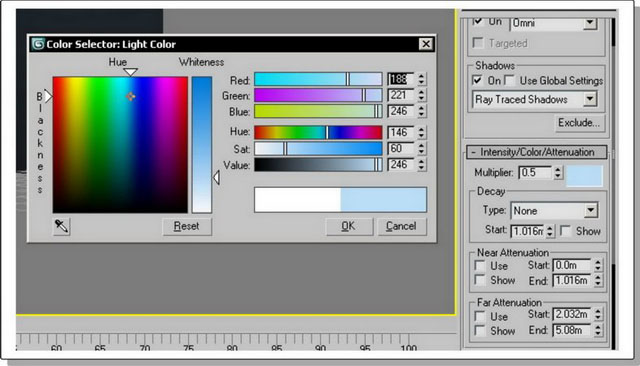Click the Decay Start field 1.016m

click(527, 231)
